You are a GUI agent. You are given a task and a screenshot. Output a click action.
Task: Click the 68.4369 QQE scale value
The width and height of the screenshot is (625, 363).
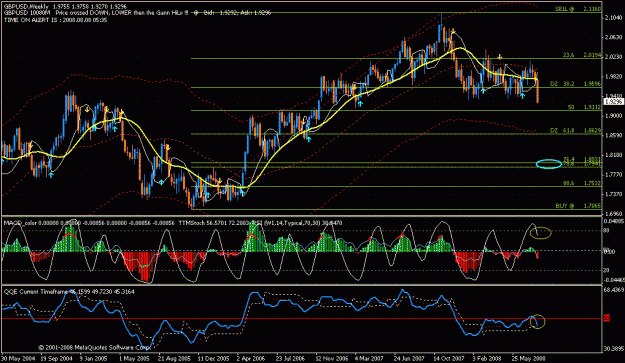point(614,289)
